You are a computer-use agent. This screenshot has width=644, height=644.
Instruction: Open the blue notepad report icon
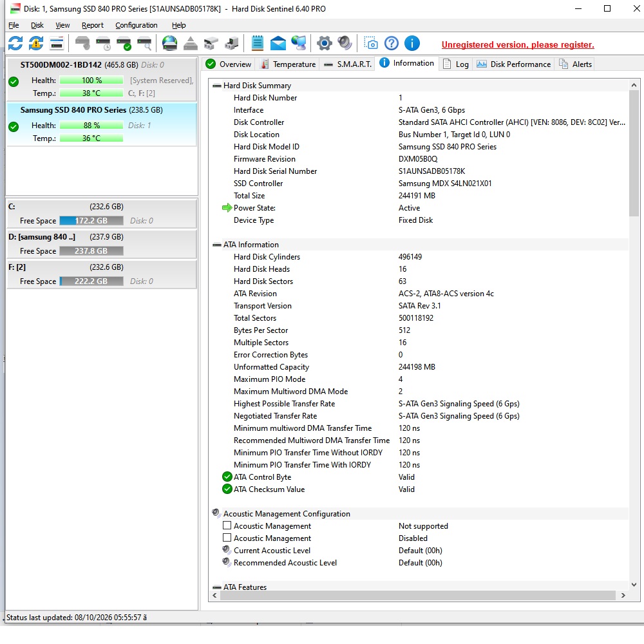(x=257, y=43)
